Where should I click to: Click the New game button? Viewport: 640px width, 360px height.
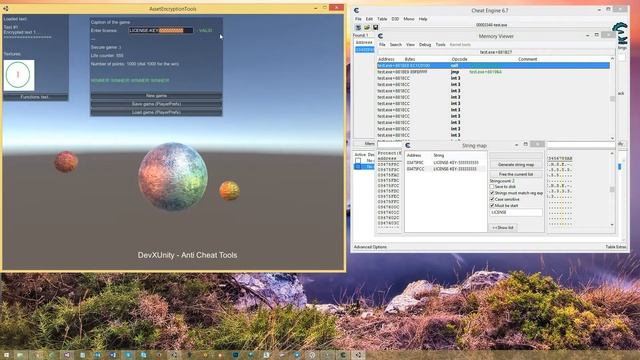(x=156, y=96)
